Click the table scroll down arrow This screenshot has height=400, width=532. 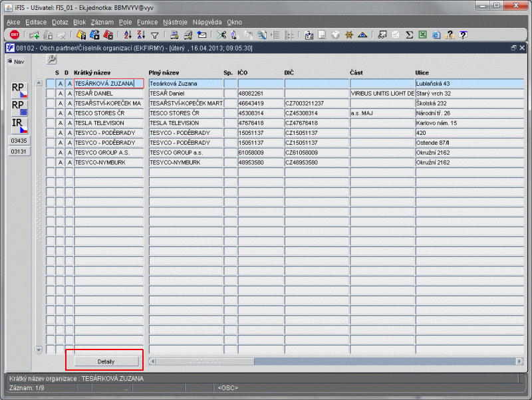click(x=39, y=350)
